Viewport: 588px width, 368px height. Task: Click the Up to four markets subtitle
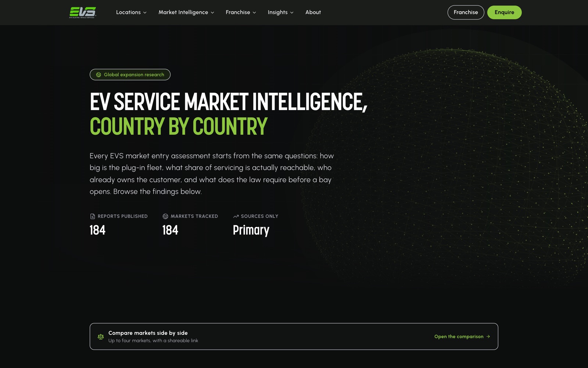point(153,341)
